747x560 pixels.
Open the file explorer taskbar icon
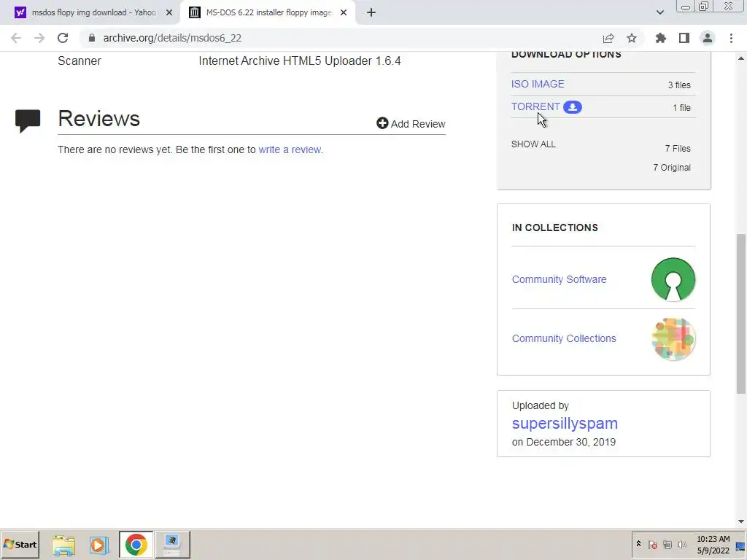point(63,545)
